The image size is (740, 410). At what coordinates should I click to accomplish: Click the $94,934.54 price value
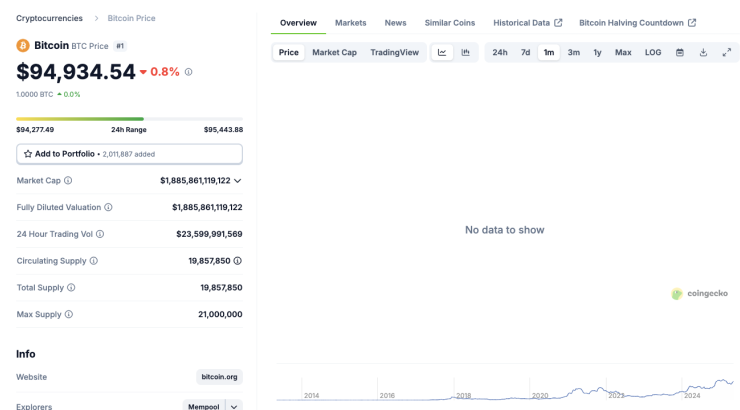pyautogui.click(x=76, y=72)
